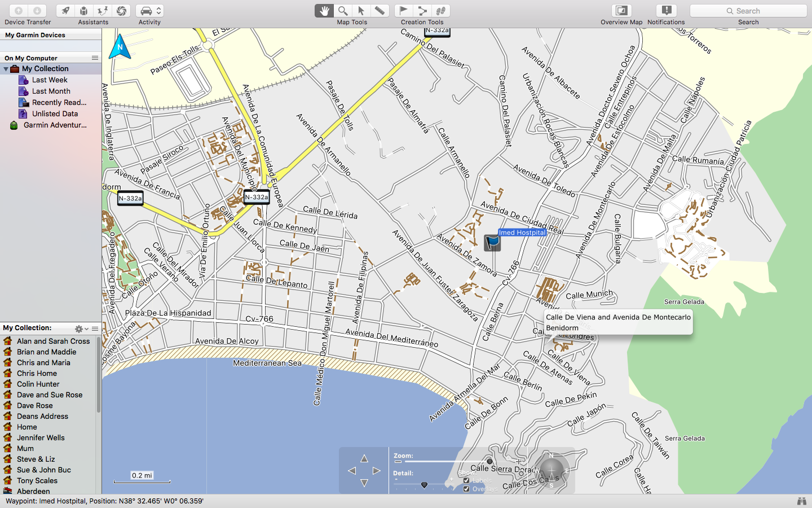812x508 pixels.
Task: Pan map right with arrow
Action: tap(377, 471)
